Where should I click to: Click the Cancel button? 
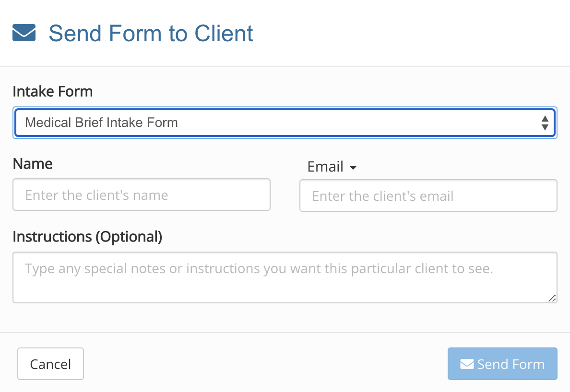tap(50, 364)
